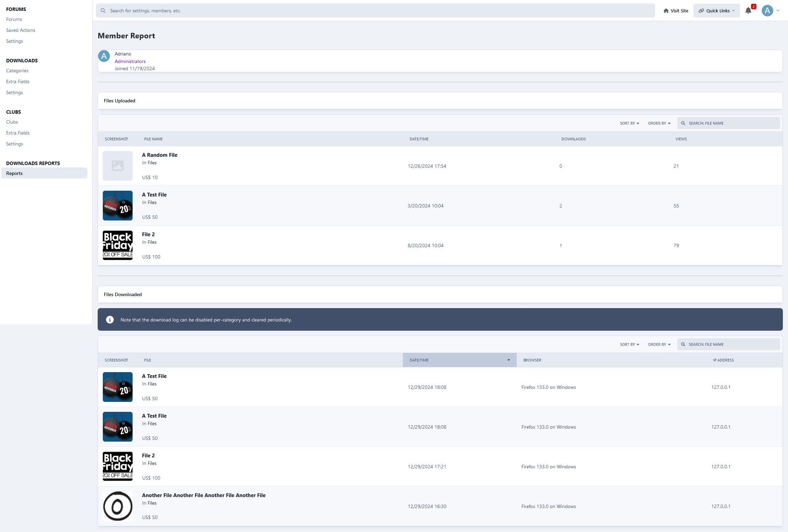
Task: Open Reports in the sidebar
Action: tap(14, 173)
